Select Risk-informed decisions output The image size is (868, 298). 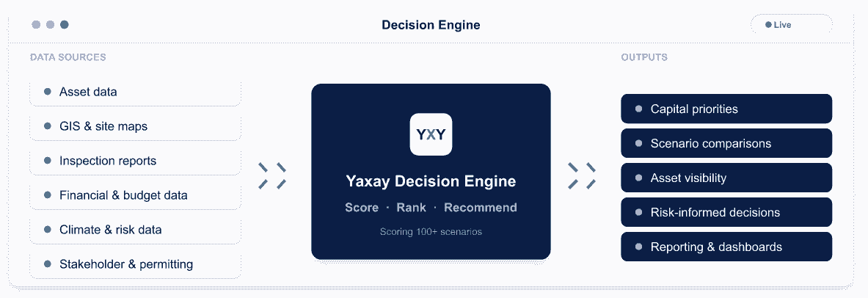(726, 212)
